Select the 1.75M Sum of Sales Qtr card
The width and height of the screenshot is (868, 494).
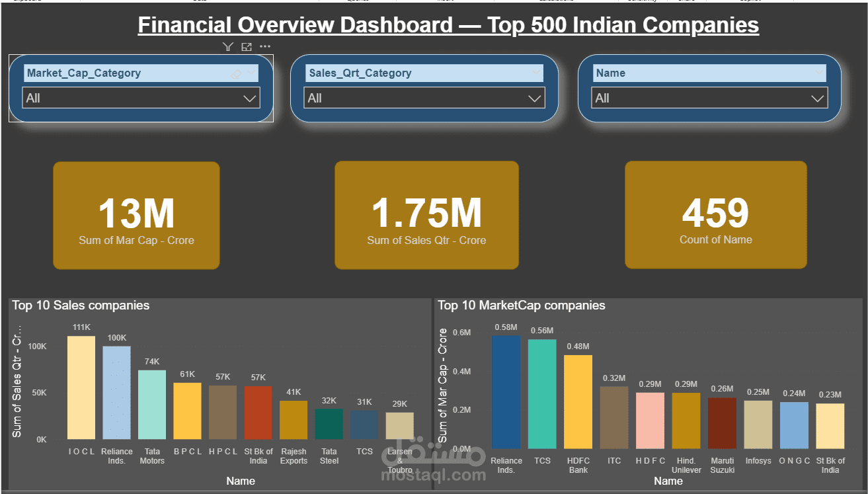(426, 216)
